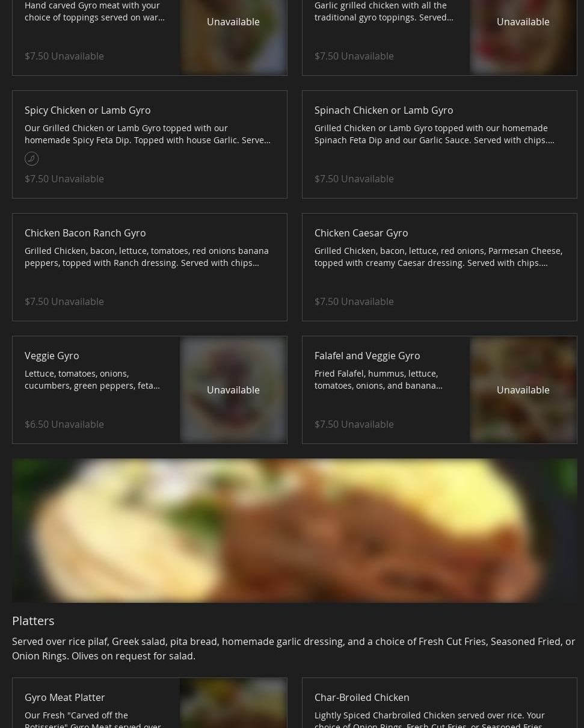Click the Unavailable garlic chicken gyro photo at top

click(x=523, y=37)
